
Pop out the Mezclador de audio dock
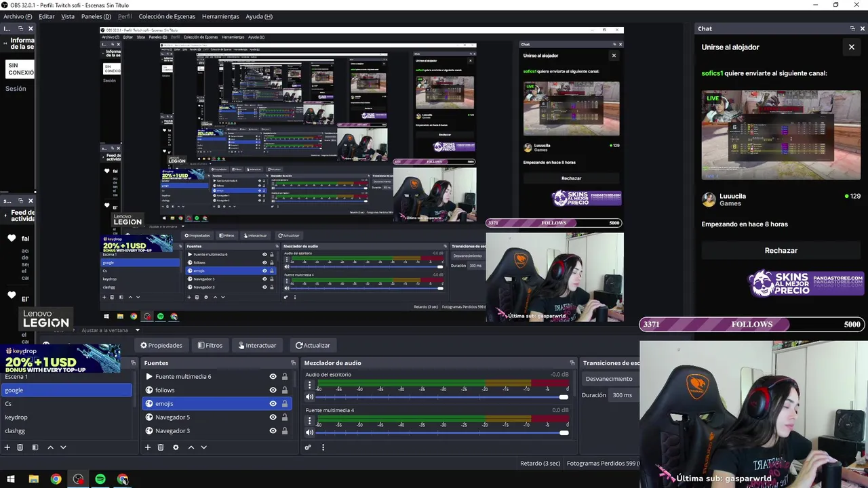[x=572, y=363]
